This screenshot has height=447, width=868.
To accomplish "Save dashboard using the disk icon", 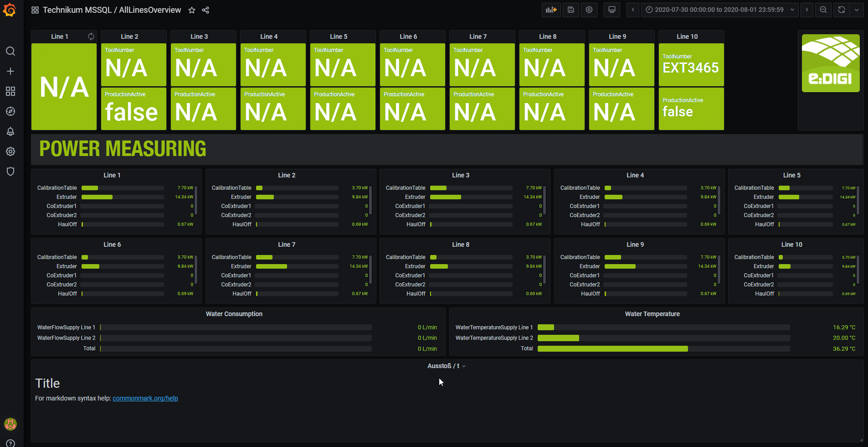I will click(x=570, y=10).
